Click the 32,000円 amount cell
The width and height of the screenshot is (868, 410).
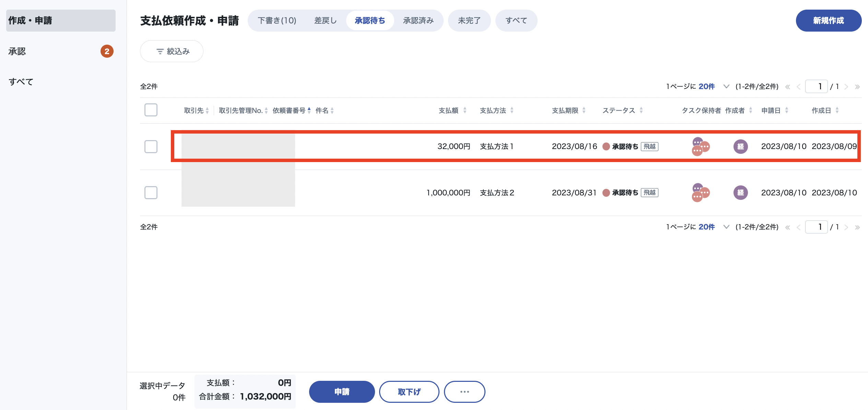click(454, 147)
